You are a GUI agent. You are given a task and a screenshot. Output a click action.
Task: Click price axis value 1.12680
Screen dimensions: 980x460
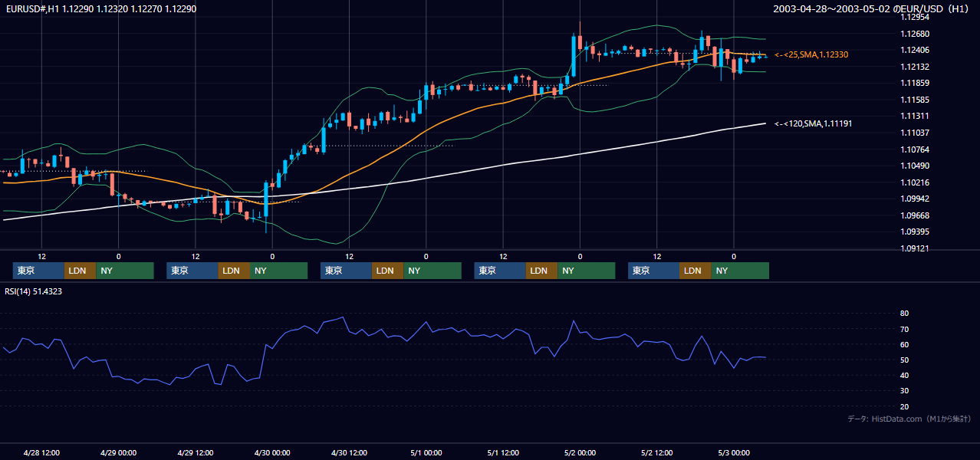pyautogui.click(x=916, y=34)
